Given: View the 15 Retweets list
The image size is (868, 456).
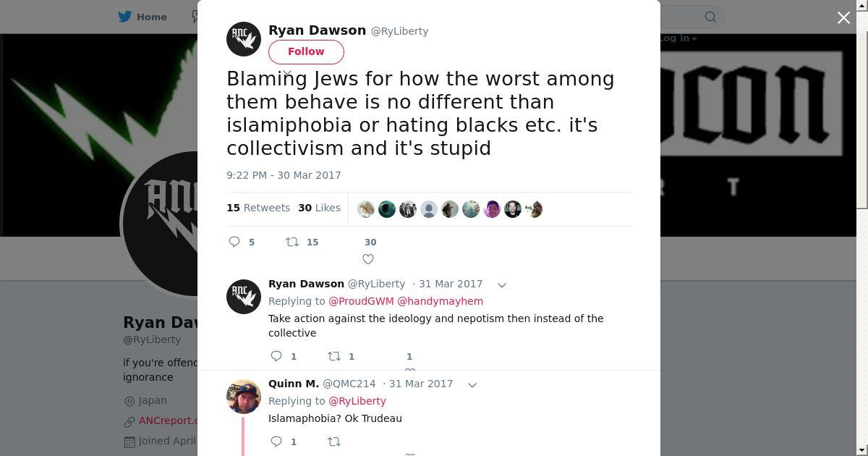Looking at the screenshot, I should [258, 208].
